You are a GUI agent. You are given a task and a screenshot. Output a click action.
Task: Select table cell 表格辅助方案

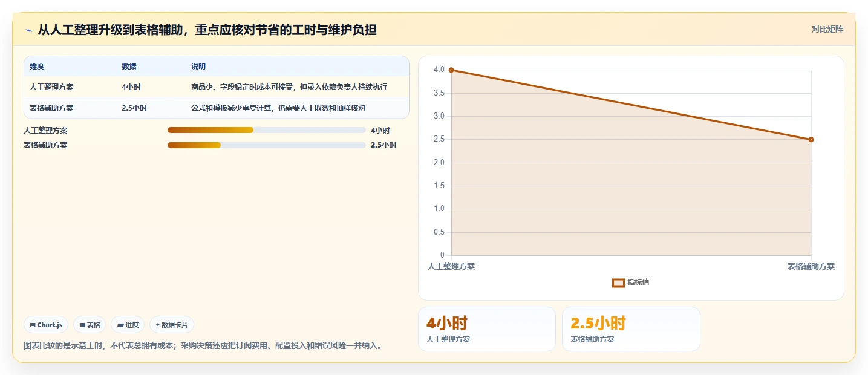point(51,108)
